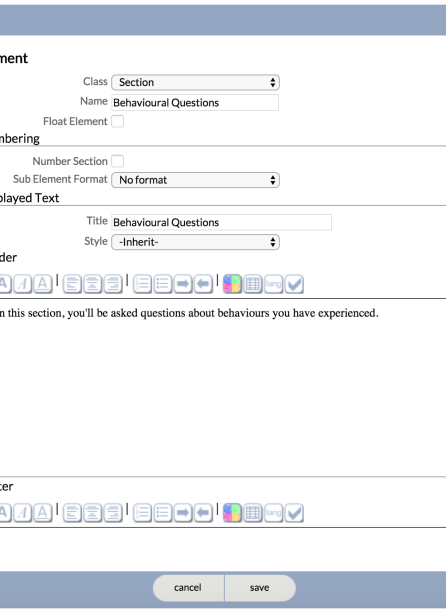Open the Header toolbar color picker
The image size is (446, 613).
pos(232,284)
